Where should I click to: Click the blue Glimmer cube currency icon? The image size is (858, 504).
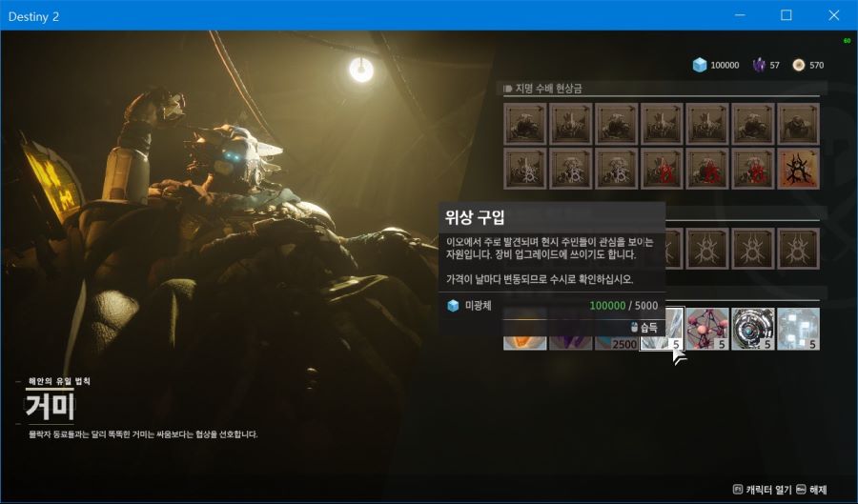[x=700, y=65]
